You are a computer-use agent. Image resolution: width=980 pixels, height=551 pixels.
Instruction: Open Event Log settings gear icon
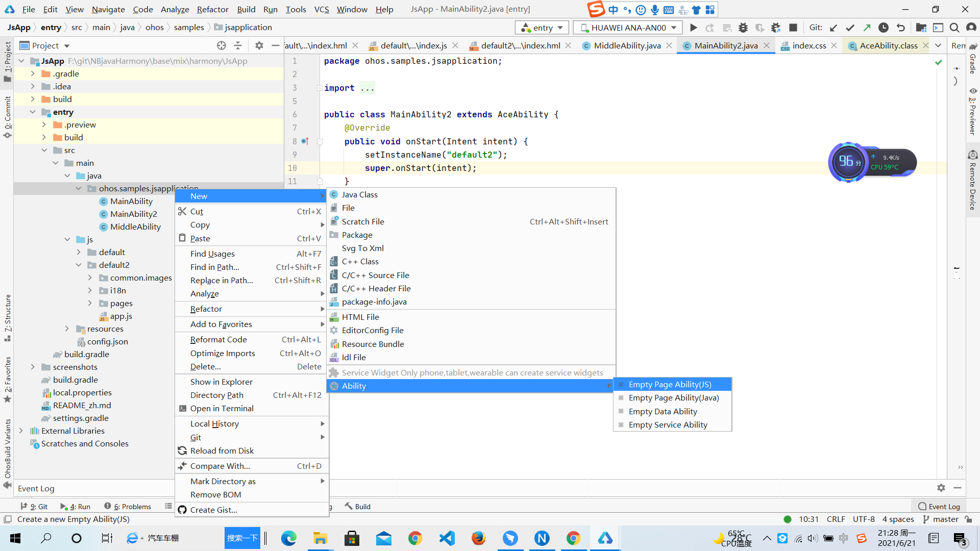point(941,488)
